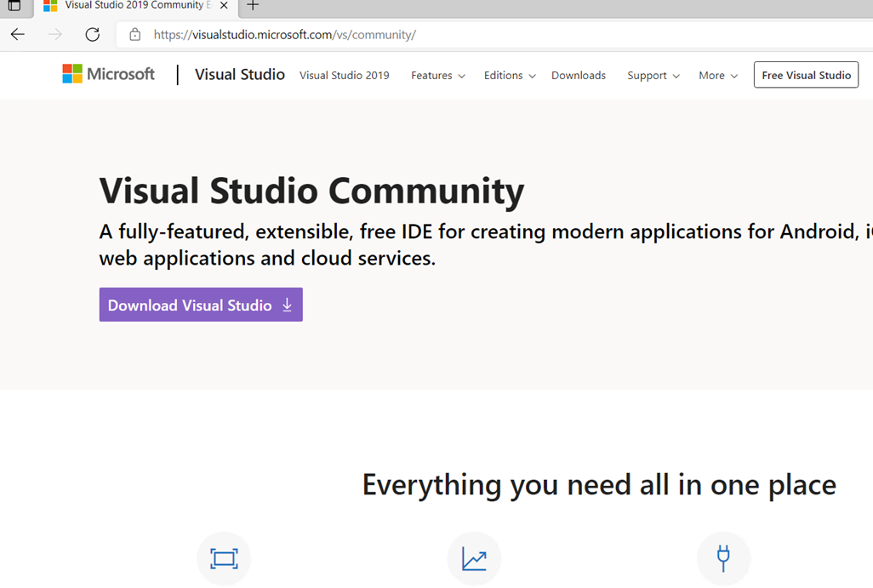Image resolution: width=873 pixels, height=588 pixels.
Task: Open a new browser tab
Action: 252,6
